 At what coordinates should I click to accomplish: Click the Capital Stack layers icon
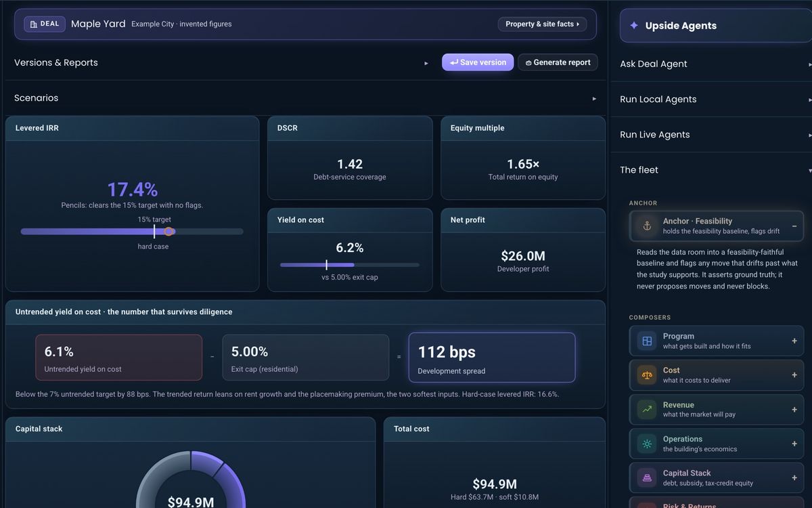647,478
